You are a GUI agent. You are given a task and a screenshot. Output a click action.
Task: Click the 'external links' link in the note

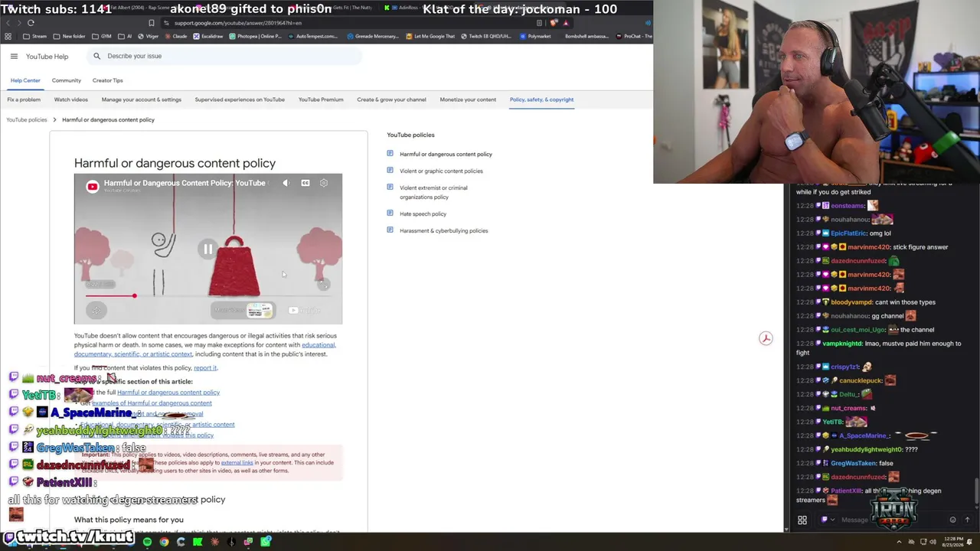point(237,463)
